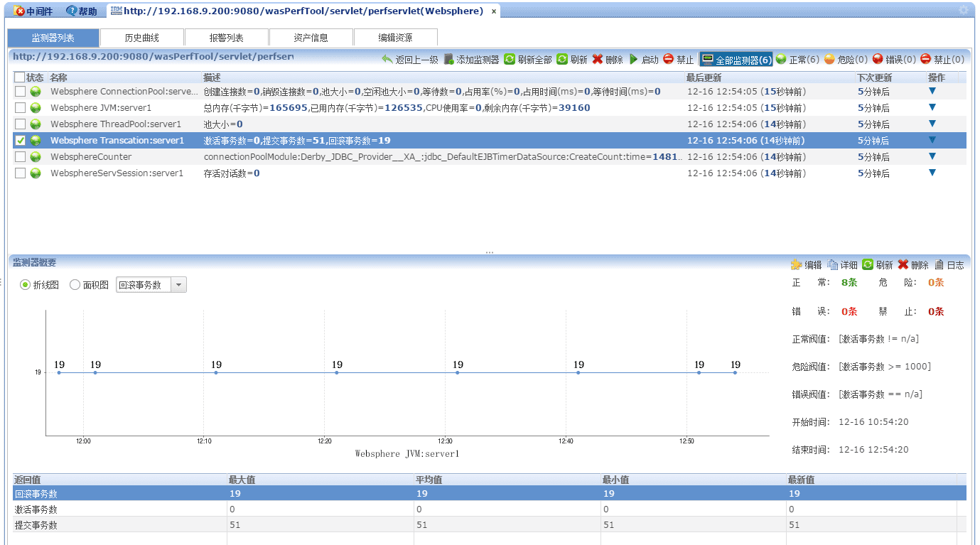Toggle the select-all checkbox in the header
This screenshot has width=980, height=545.
pos(20,77)
